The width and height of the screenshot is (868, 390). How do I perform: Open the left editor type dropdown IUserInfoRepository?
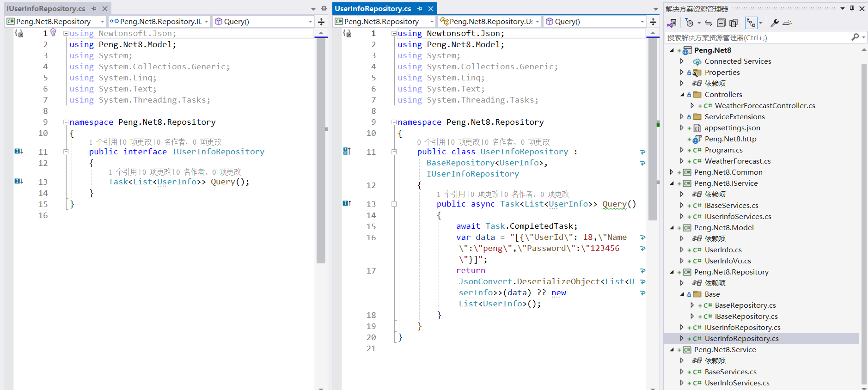click(159, 21)
